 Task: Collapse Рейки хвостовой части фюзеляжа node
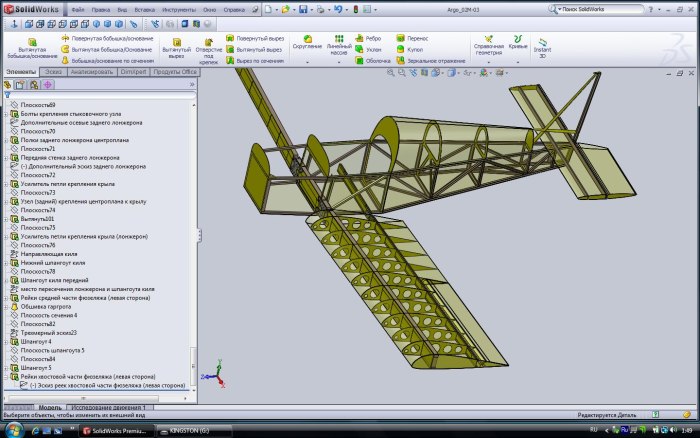point(4,376)
